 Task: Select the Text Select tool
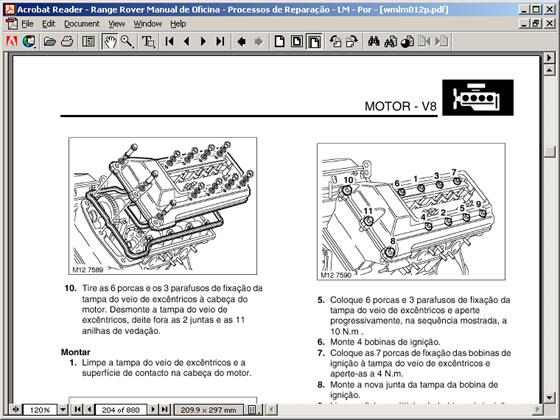point(148,42)
